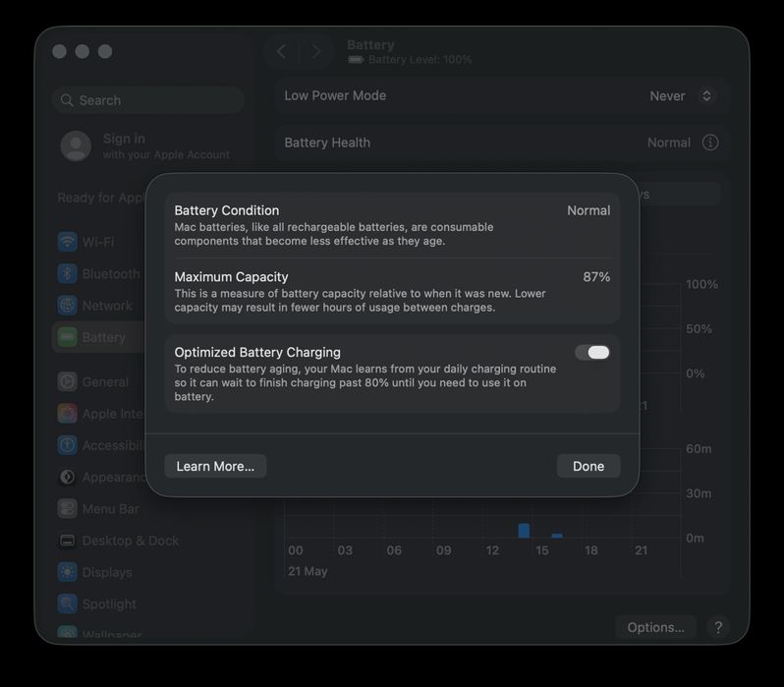Open Spotlight settings in sidebar
This screenshot has width=784, height=687.
[x=97, y=603]
